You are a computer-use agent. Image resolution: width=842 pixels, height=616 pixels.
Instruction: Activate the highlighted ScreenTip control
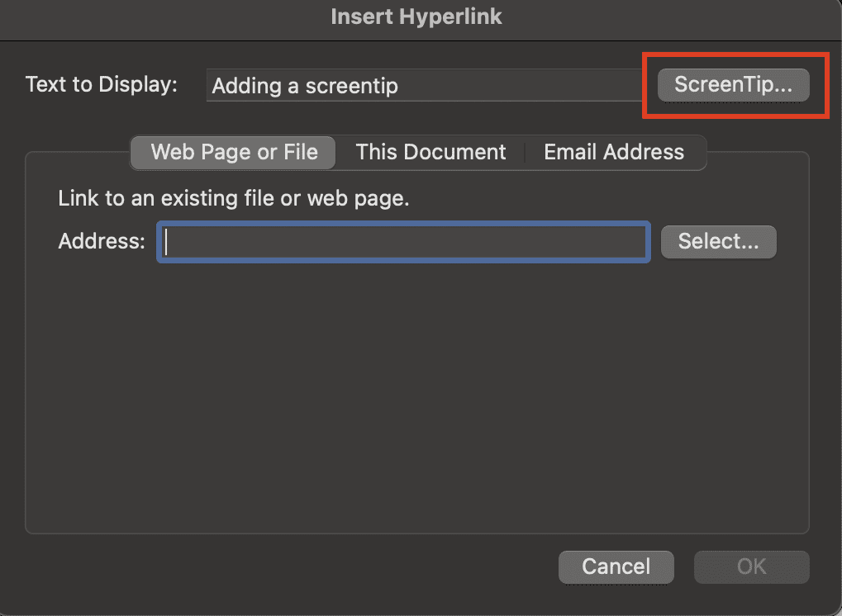732,84
